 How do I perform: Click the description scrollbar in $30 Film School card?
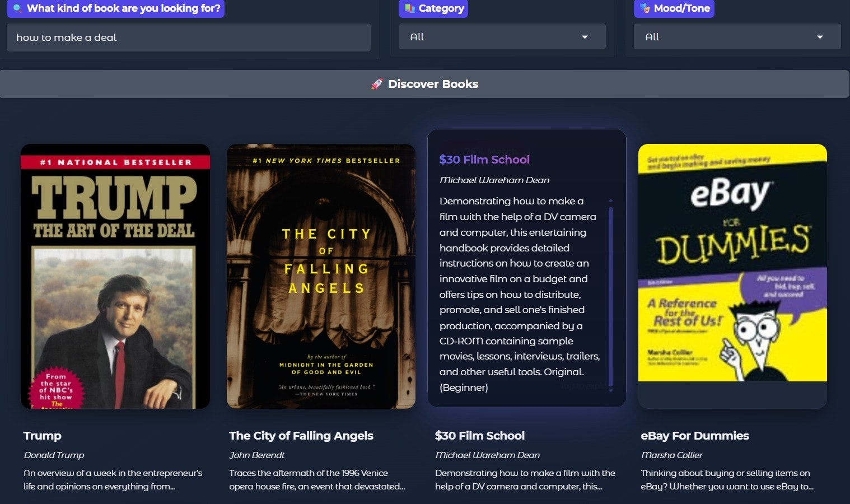pos(610,297)
